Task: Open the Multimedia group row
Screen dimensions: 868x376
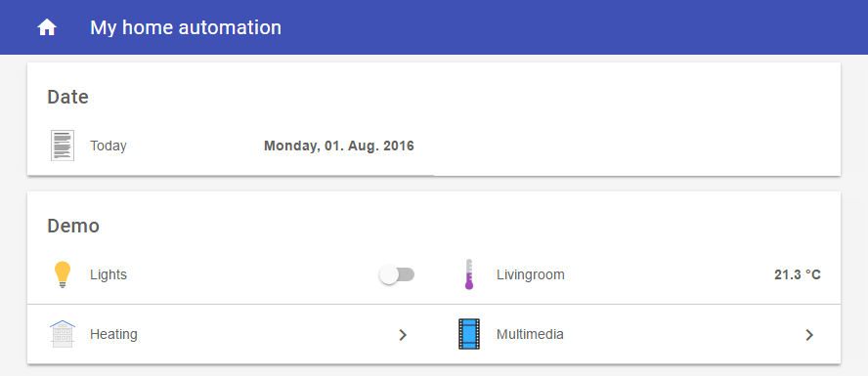Action: click(637, 334)
